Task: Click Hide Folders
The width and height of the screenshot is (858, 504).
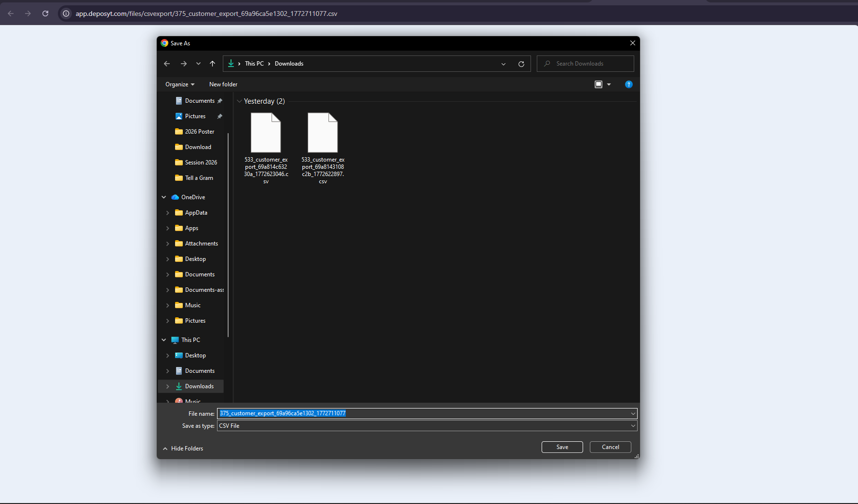Action: tap(183, 449)
